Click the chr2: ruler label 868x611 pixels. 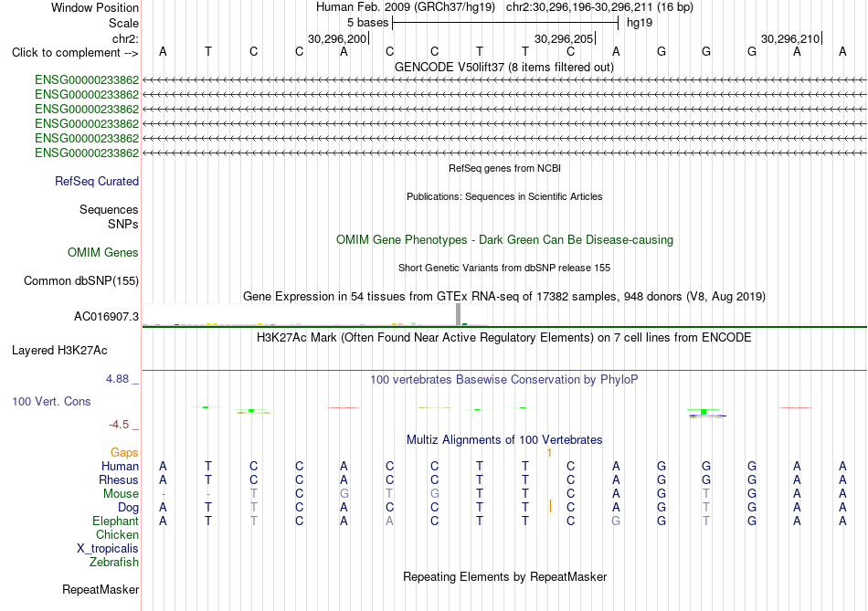coord(125,38)
